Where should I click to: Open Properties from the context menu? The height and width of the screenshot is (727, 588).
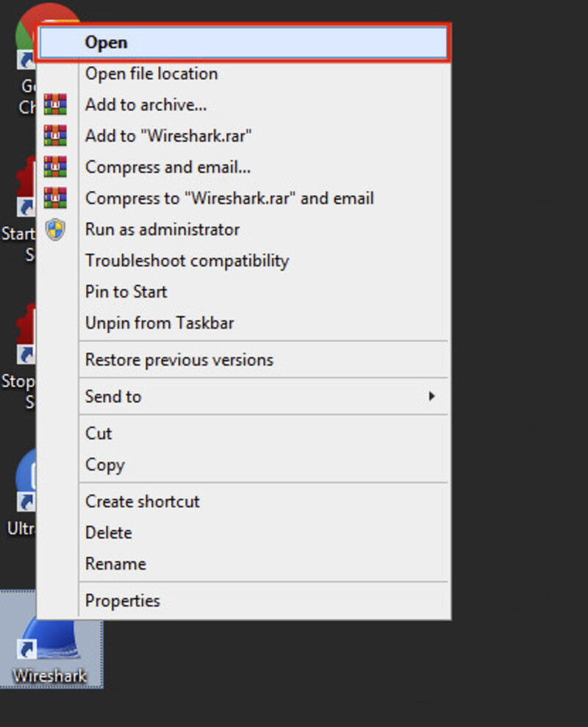pos(122,601)
